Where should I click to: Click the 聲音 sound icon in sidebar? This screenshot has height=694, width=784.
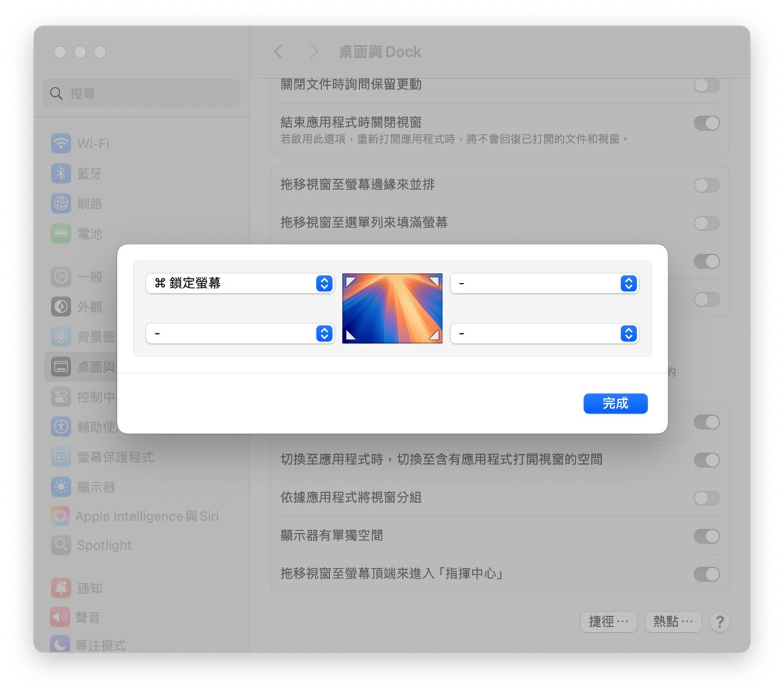click(x=61, y=617)
